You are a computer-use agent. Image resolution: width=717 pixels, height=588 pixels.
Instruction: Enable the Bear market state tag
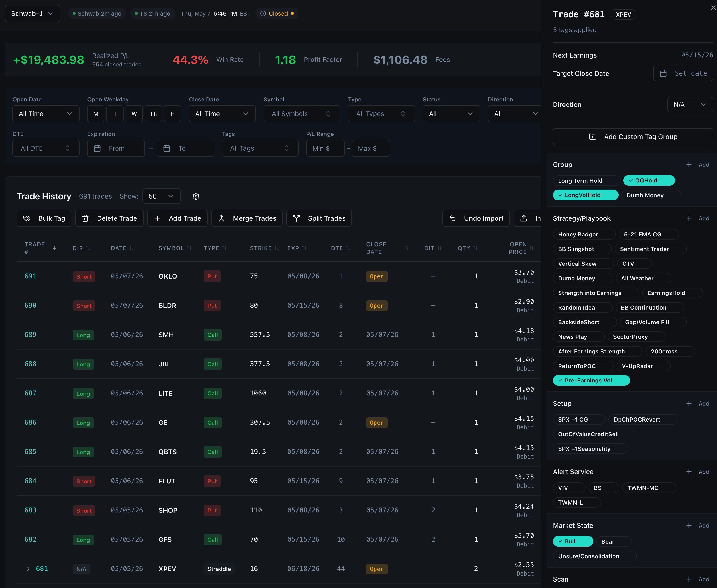click(614, 541)
